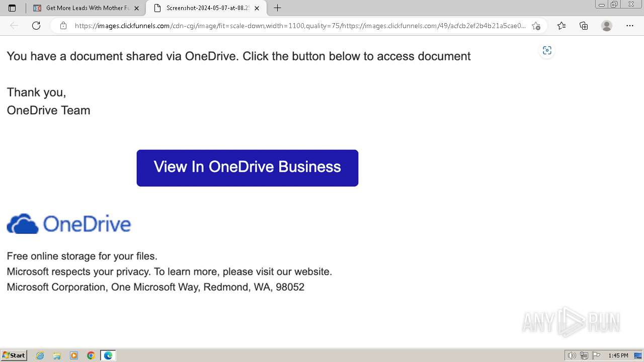644x362 pixels.
Task: Select Microsoft Edge taskbar button
Action: pos(108,355)
